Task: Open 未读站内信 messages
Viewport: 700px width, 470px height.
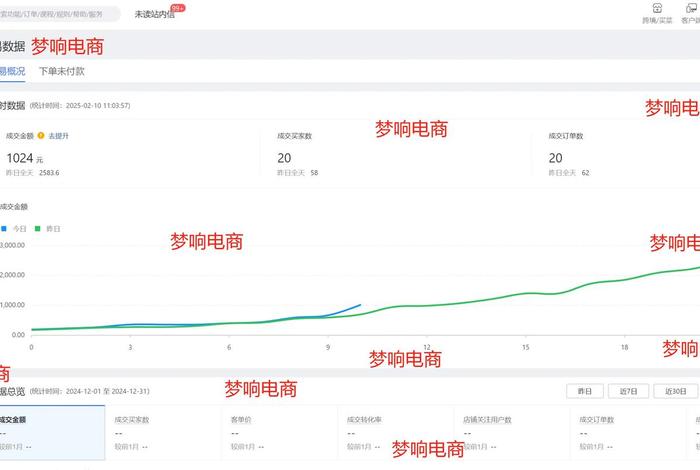Action: (x=154, y=14)
